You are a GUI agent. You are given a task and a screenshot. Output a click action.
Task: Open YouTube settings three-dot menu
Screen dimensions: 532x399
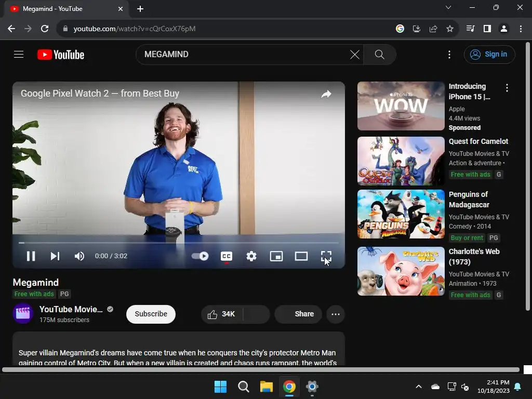(449, 54)
